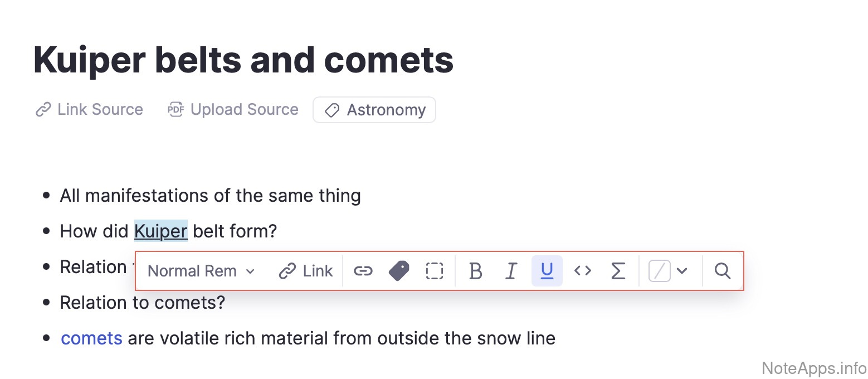Viewport: 868px width, 379px height.
Task: Toggle bold formatting
Action: point(475,271)
